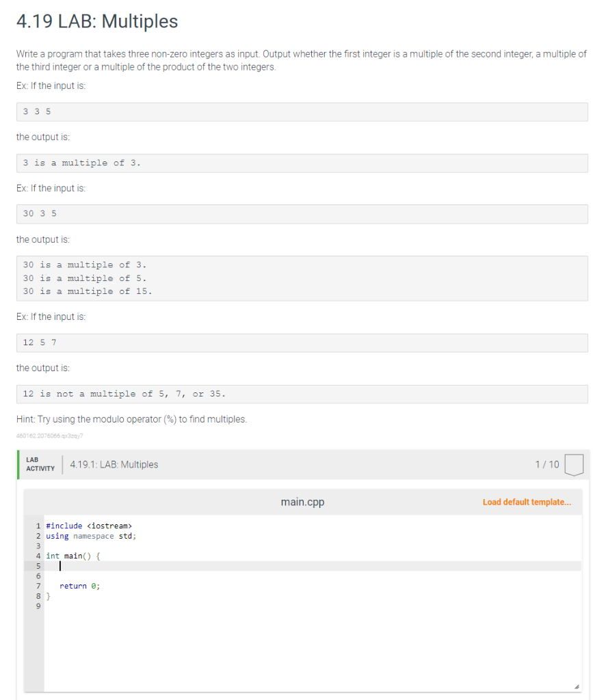
Task: Click the '4.19.1: LAB: Multiples' activity title
Action: pos(114,465)
